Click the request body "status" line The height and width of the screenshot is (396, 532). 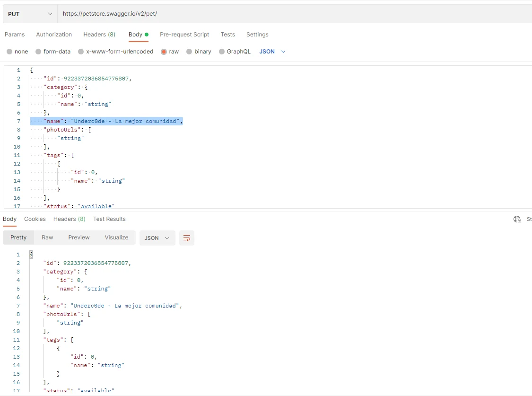[79, 206]
